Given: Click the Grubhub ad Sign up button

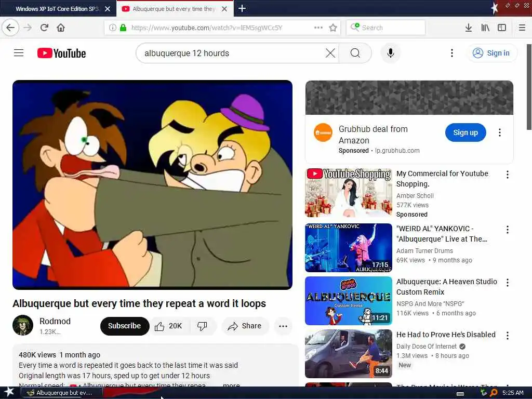Looking at the screenshot, I should pyautogui.click(x=465, y=132).
